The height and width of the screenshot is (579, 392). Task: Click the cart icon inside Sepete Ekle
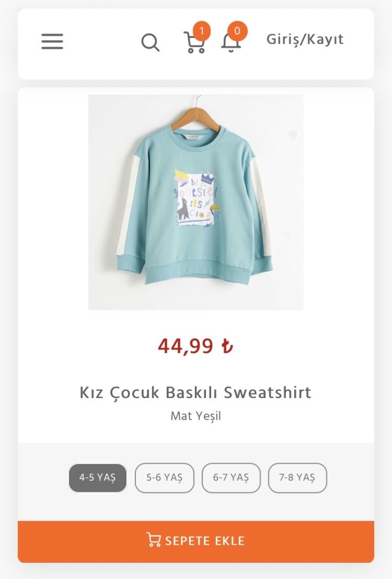(153, 540)
